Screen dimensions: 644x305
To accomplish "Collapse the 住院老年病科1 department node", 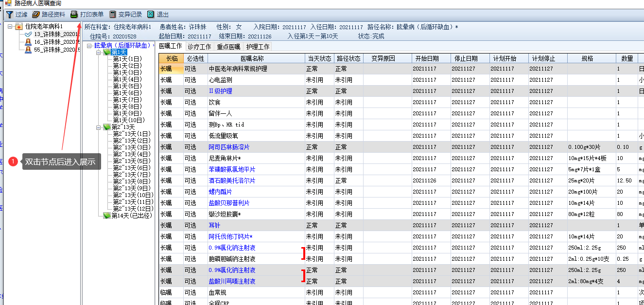I will (x=11, y=26).
